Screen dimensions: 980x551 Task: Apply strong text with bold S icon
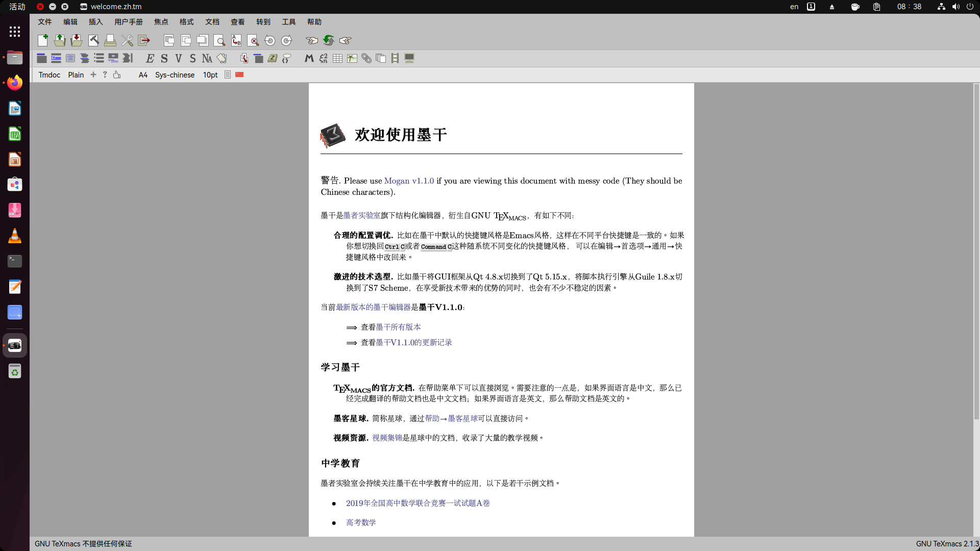[x=164, y=58]
